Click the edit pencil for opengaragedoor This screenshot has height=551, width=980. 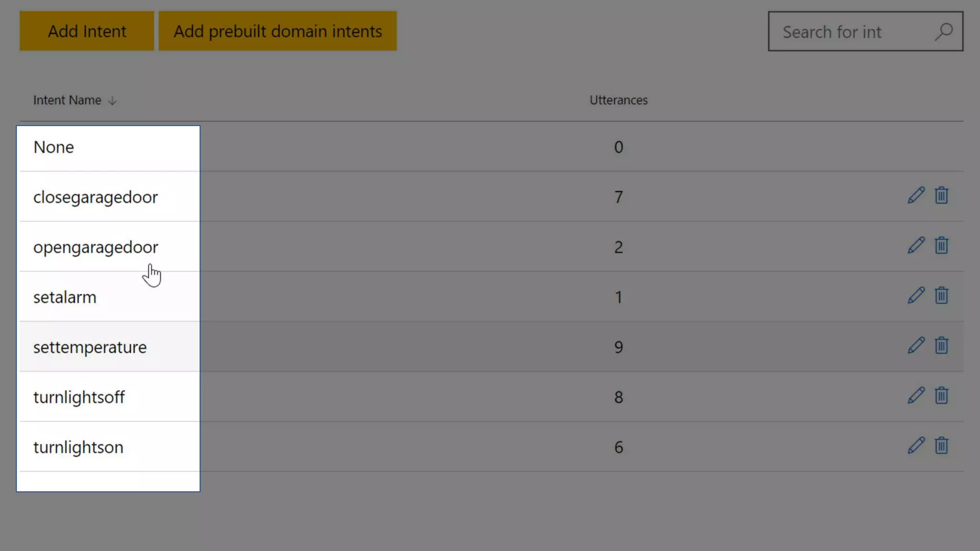coord(916,246)
